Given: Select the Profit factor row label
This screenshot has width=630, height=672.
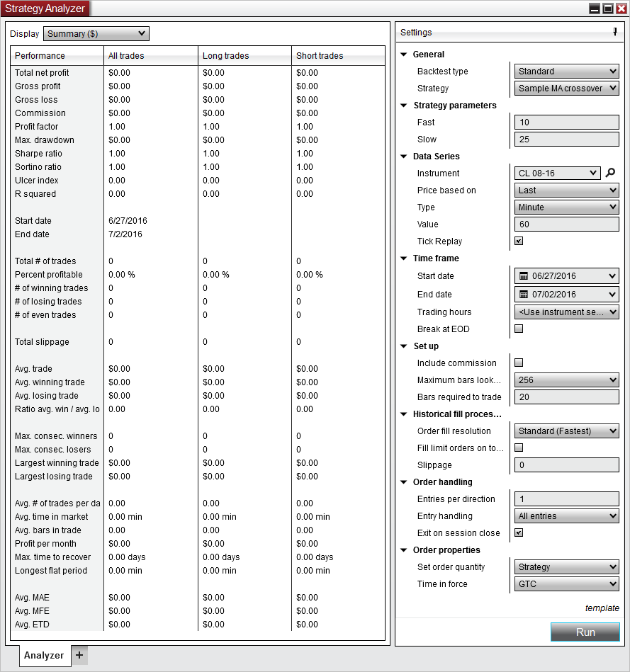Looking at the screenshot, I should pos(36,127).
